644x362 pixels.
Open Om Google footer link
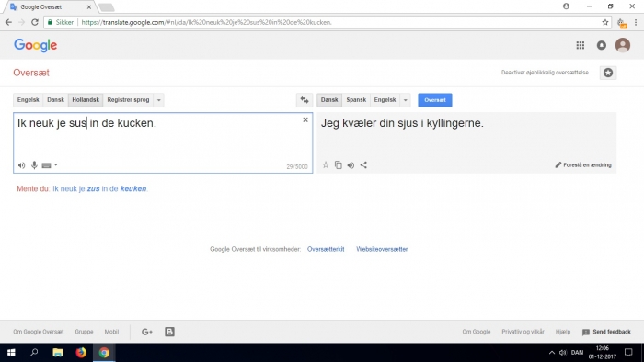click(x=477, y=332)
